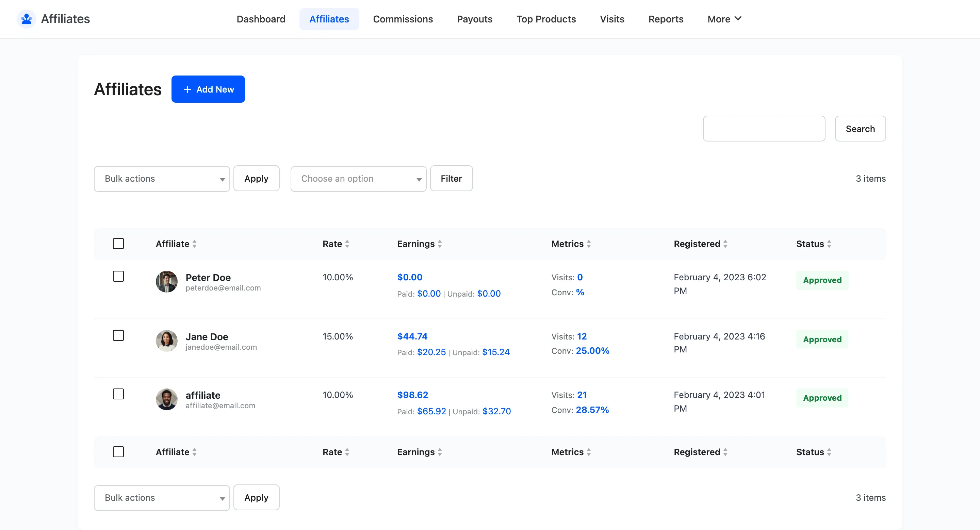Click sort arrows beside top Registered header
This screenshot has height=530, width=980.
pos(725,244)
